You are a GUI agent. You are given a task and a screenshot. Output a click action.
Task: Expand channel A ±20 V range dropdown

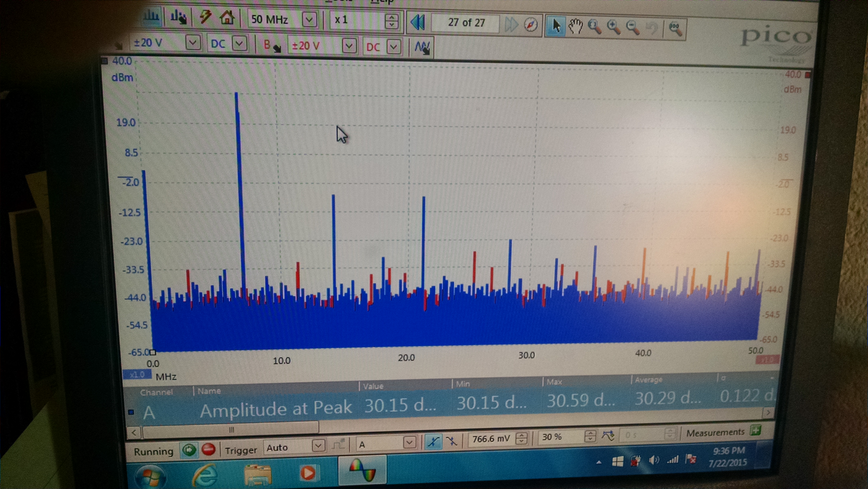tap(193, 43)
